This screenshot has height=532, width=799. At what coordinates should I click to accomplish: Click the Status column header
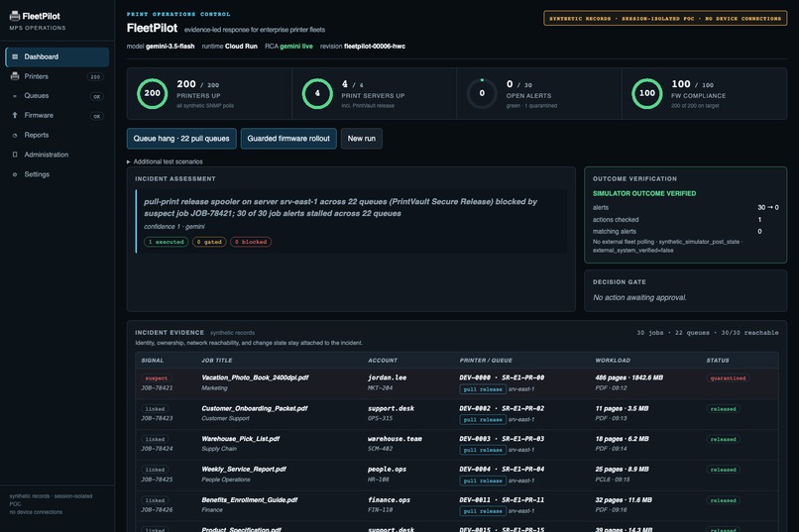coord(718,361)
